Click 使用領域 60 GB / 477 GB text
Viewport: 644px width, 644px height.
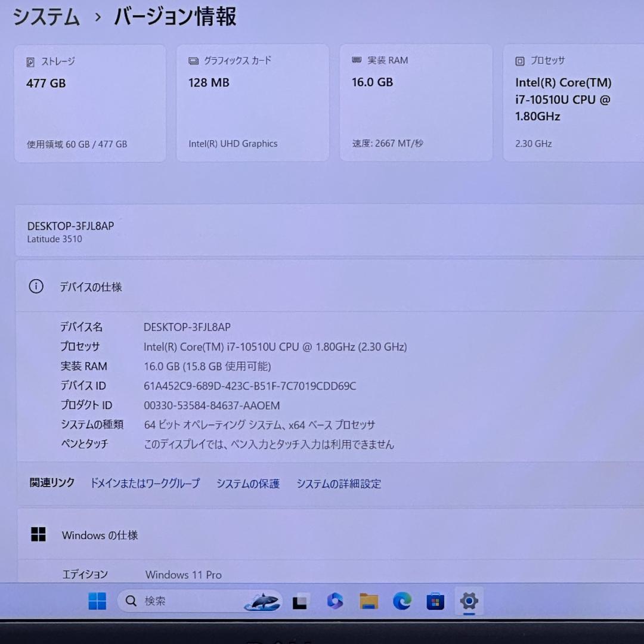coord(77,144)
